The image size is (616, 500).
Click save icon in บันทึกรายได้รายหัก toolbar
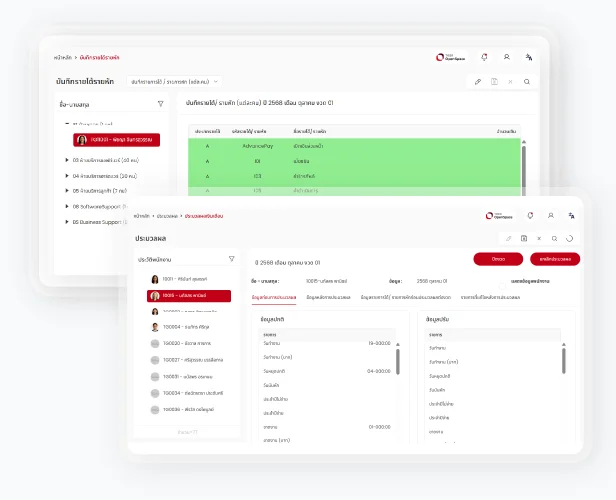point(494,82)
